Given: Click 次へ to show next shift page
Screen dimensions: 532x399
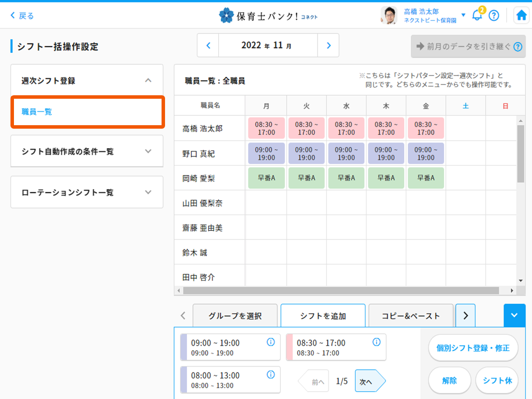Looking at the screenshot, I should [x=369, y=382].
